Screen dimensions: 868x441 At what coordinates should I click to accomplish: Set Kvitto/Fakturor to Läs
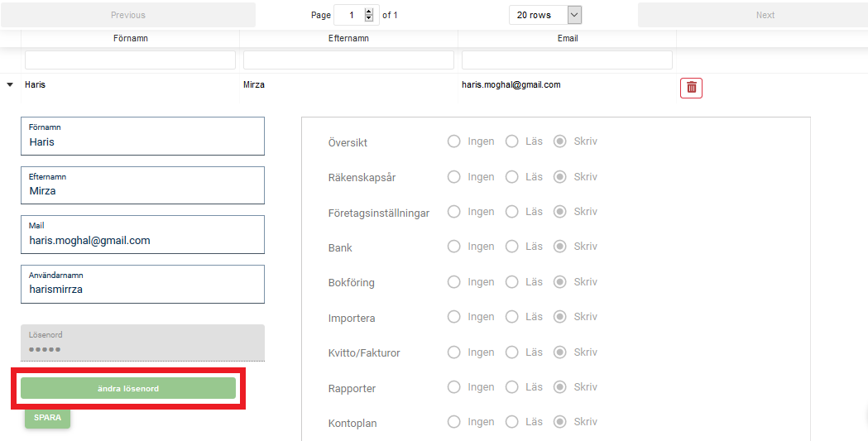point(511,352)
